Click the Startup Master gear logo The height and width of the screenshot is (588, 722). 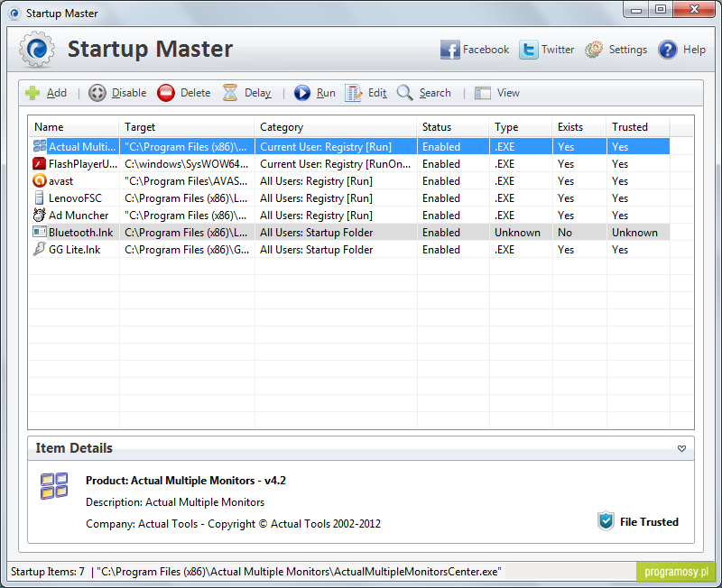(37, 50)
